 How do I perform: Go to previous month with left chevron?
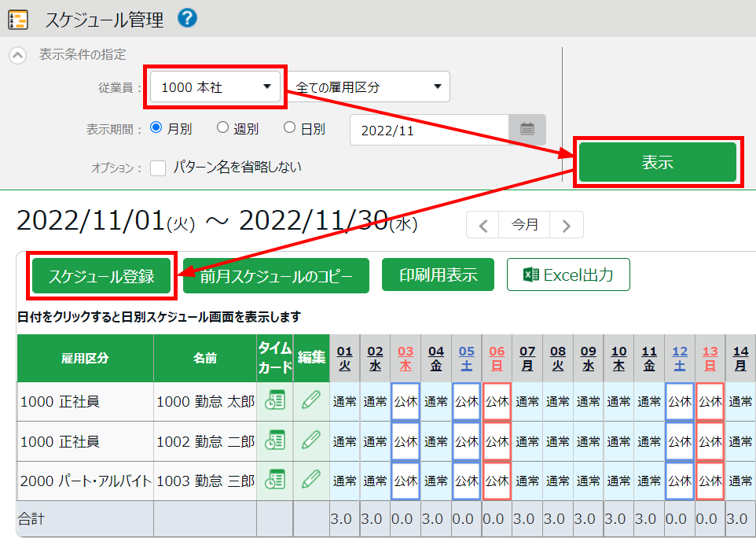[x=483, y=226]
